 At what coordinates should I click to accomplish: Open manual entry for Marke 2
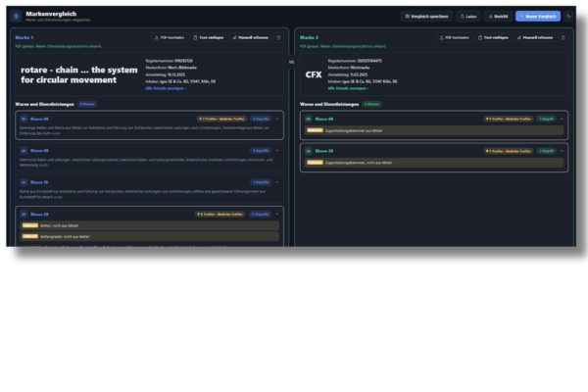click(x=535, y=37)
